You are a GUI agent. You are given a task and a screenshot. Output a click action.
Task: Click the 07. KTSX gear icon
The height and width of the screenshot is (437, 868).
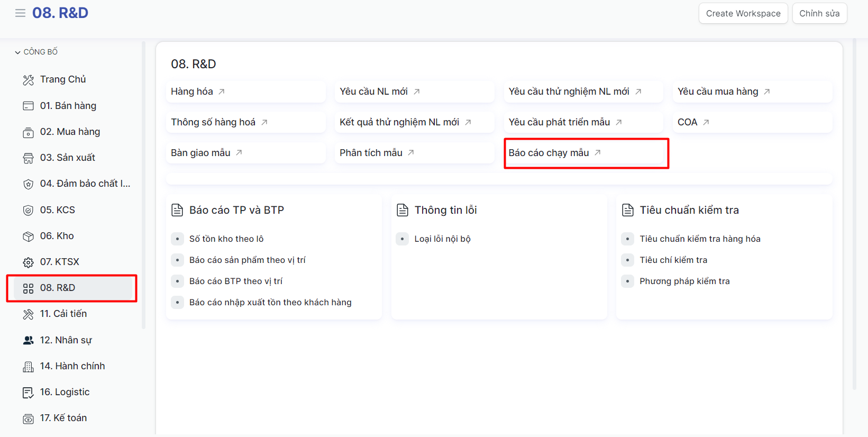28,262
